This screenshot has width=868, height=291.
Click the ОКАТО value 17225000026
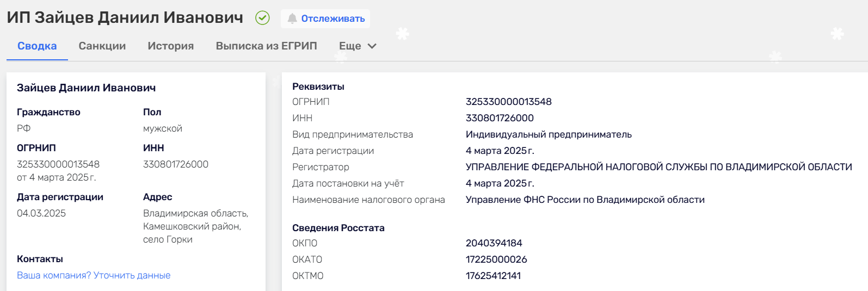tap(496, 259)
